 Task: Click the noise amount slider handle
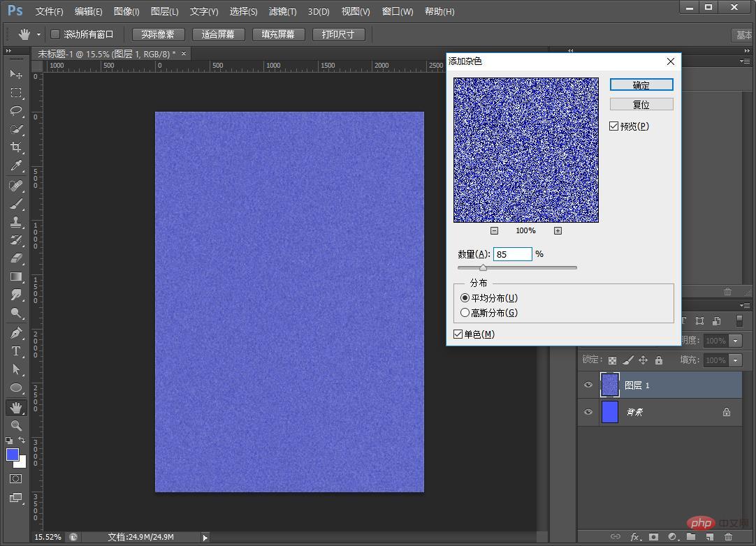pyautogui.click(x=483, y=267)
